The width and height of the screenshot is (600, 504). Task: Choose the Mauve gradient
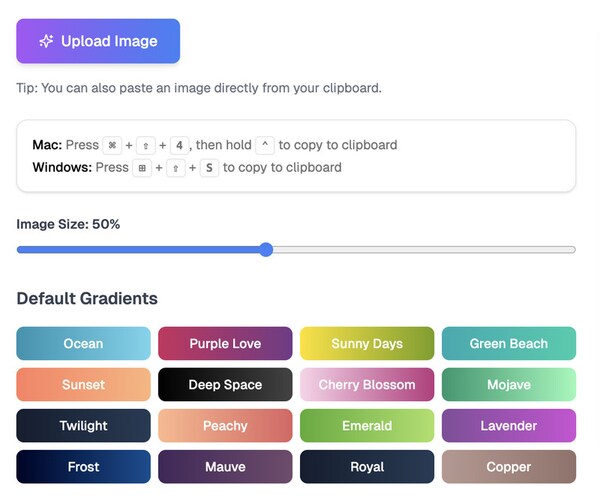pyautogui.click(x=225, y=466)
